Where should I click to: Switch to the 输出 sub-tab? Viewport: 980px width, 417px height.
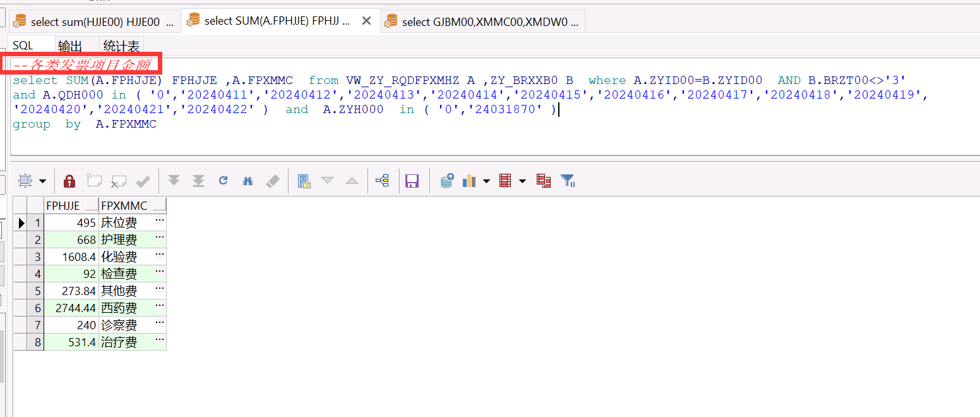[x=70, y=46]
